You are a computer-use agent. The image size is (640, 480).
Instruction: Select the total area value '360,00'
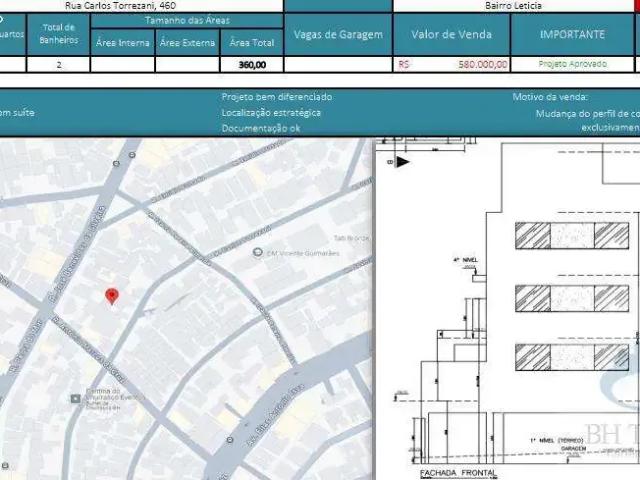251,64
